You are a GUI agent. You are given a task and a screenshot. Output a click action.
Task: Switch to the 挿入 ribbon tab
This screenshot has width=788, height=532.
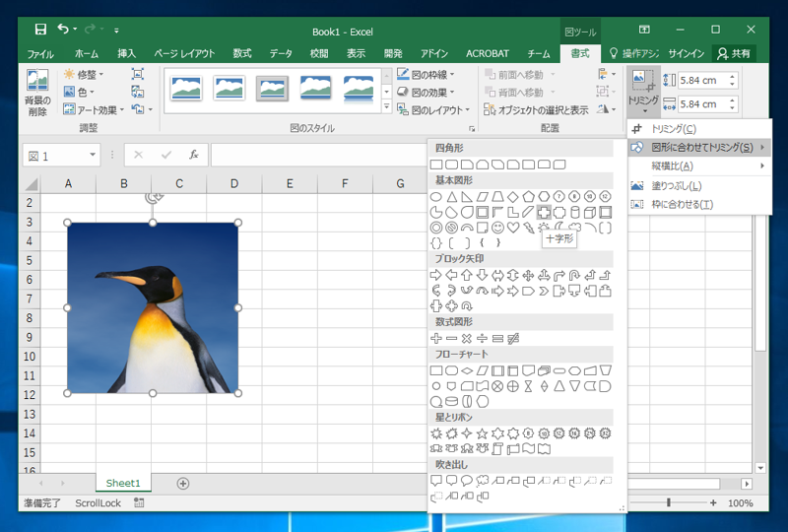pyautogui.click(x=127, y=53)
